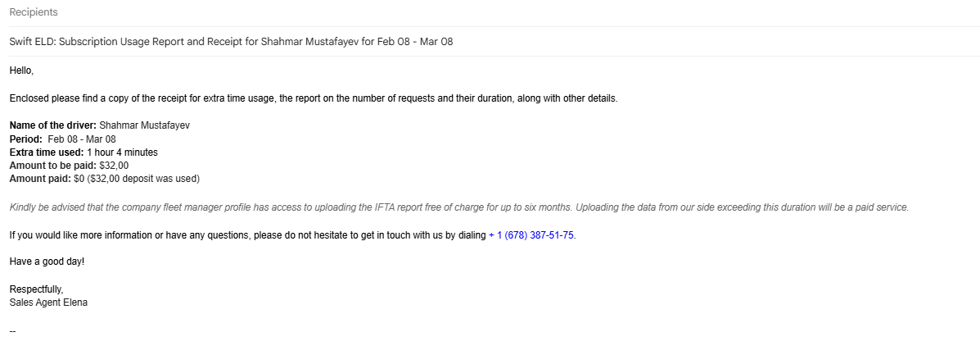
Task: Place cursor on the "Hello," greeting line
Action: (x=21, y=71)
